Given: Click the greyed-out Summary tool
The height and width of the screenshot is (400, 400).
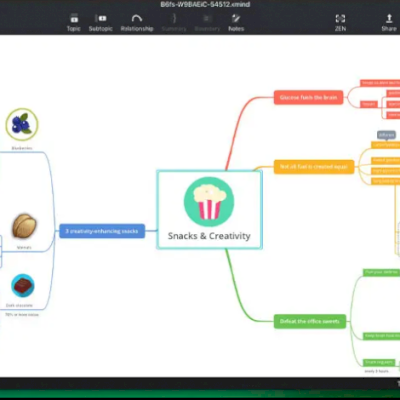Looking at the screenshot, I should pyautogui.click(x=174, y=23).
